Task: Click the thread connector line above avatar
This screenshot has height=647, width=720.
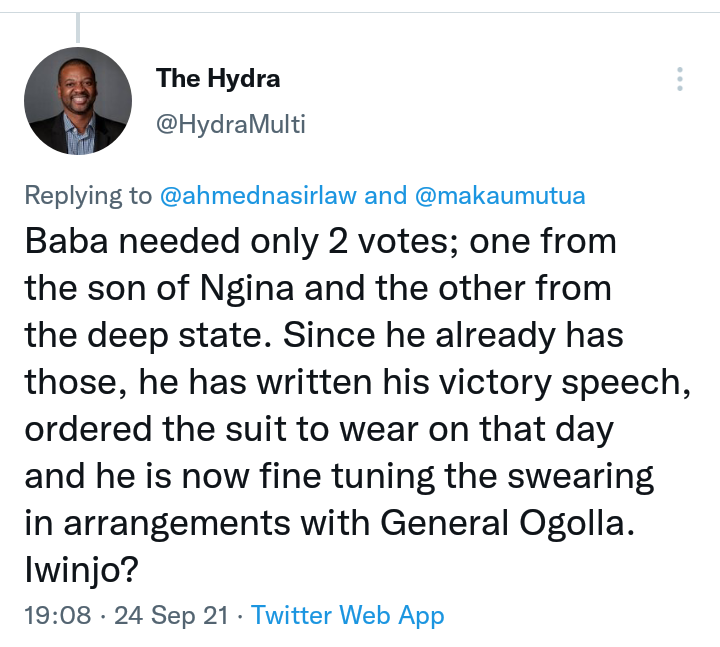Action: [x=78, y=28]
